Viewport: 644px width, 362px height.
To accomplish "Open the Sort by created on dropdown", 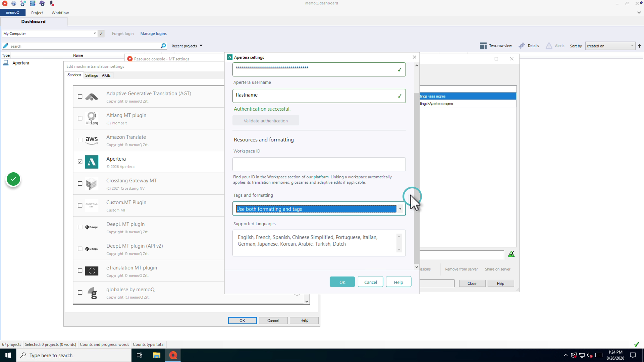I will pos(610,46).
